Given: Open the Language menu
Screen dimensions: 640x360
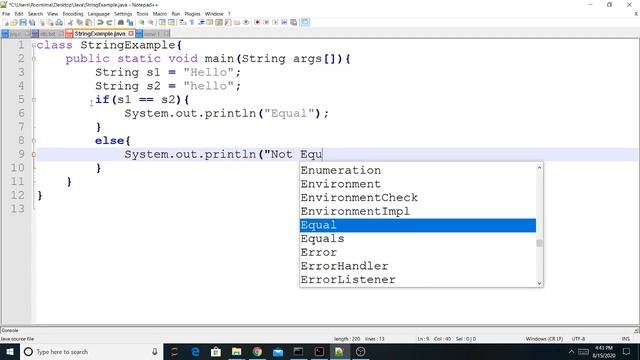Looking at the screenshot, I should (98, 14).
